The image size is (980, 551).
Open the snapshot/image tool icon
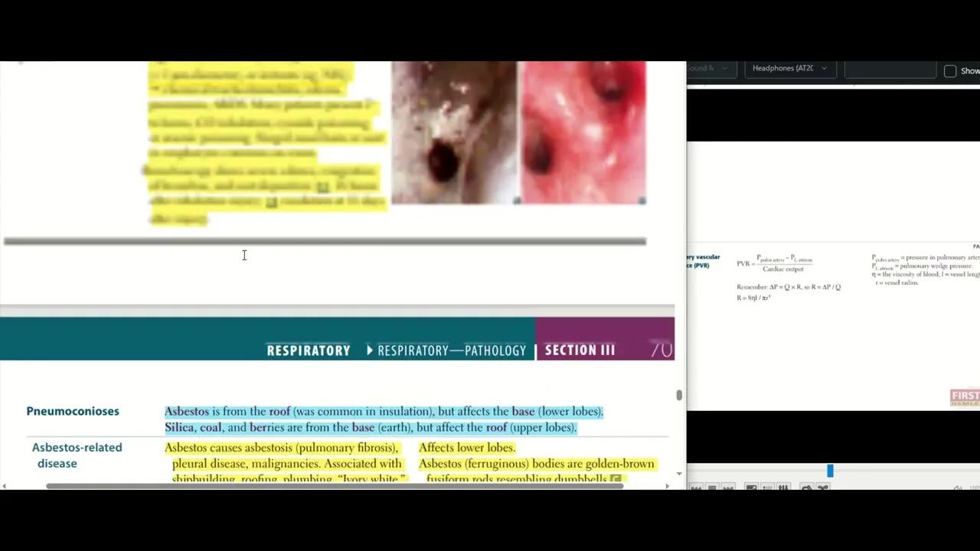751,487
